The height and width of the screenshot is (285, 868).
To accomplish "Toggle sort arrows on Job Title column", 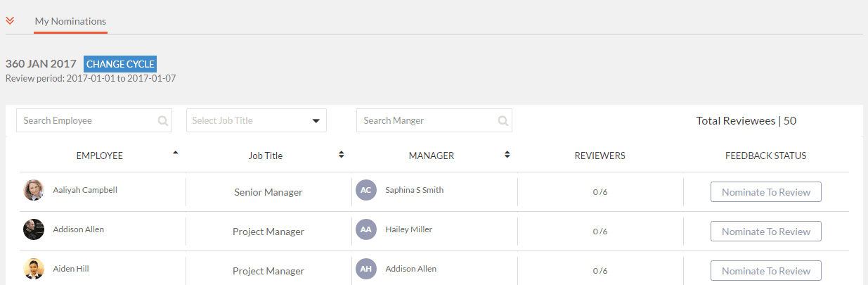I will pyautogui.click(x=342, y=155).
